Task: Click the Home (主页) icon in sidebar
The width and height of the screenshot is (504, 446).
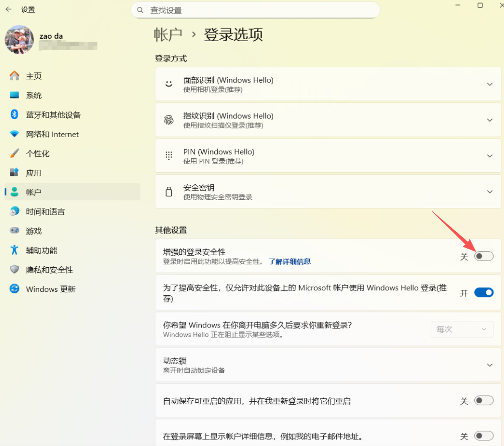Action: coord(15,76)
